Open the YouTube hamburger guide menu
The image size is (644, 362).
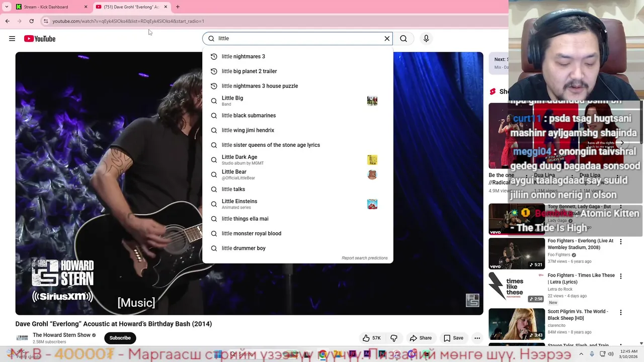[x=12, y=39]
